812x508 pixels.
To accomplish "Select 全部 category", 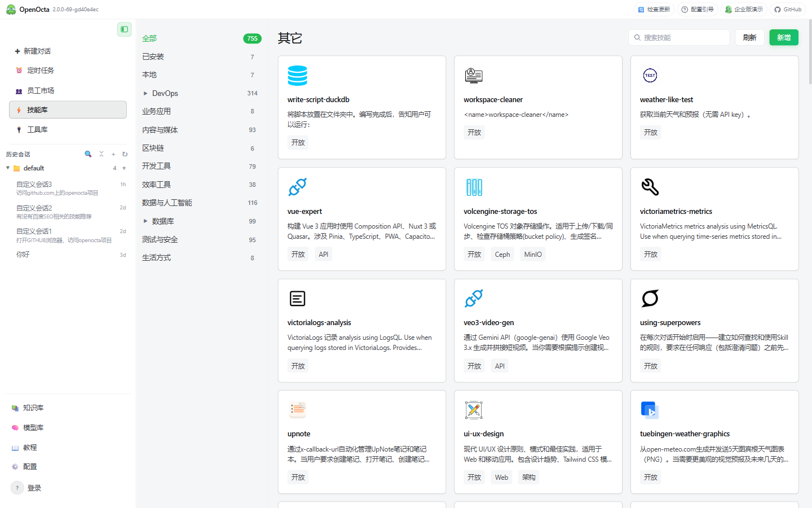I will (x=201, y=38).
